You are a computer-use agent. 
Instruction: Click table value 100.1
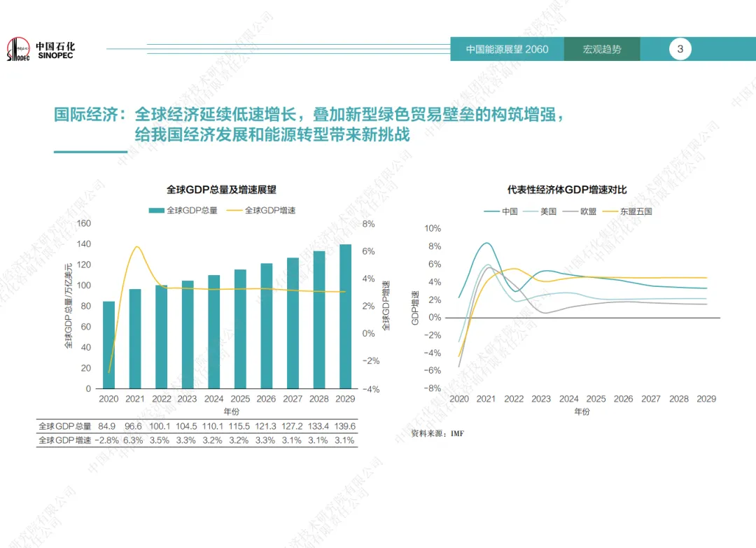coord(160,426)
